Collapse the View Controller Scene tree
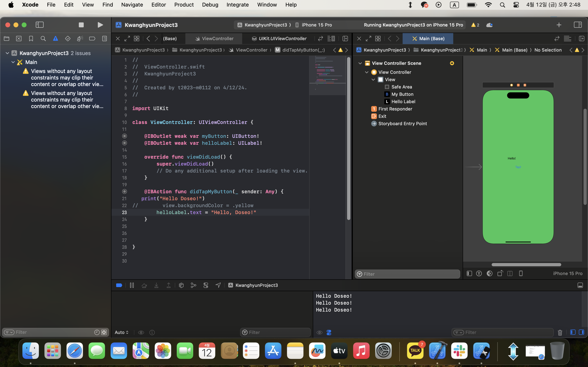 360,63
